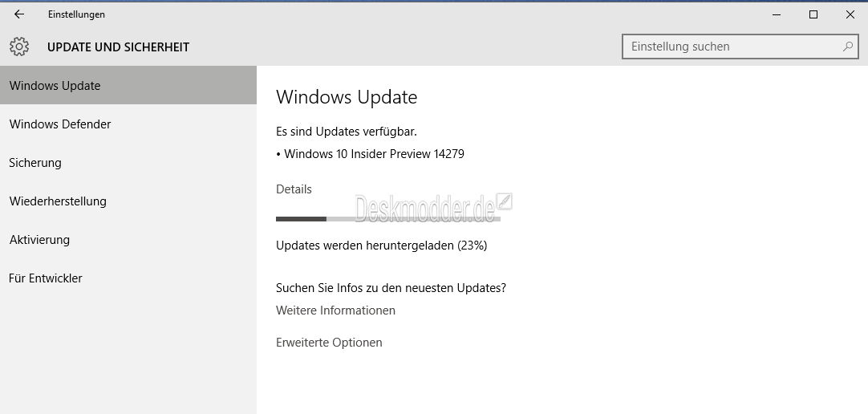Click the Windows 10 Insider Preview 14279 entry

[x=370, y=154]
